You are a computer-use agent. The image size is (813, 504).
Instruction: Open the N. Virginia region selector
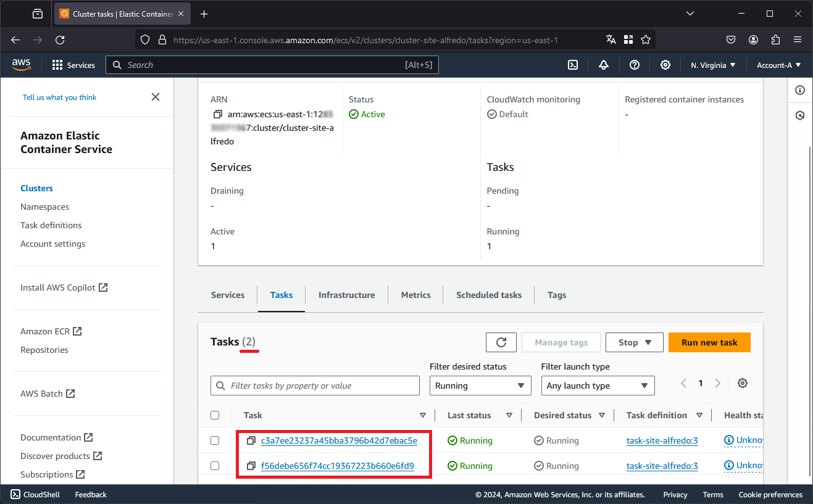pyautogui.click(x=713, y=65)
